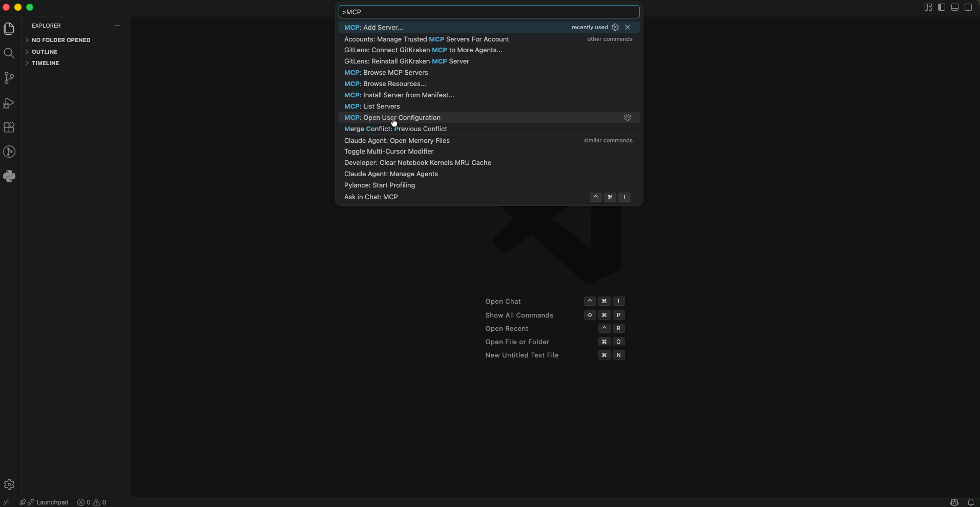The height and width of the screenshot is (507, 980).
Task: Expand the Timeline section
Action: [76, 63]
